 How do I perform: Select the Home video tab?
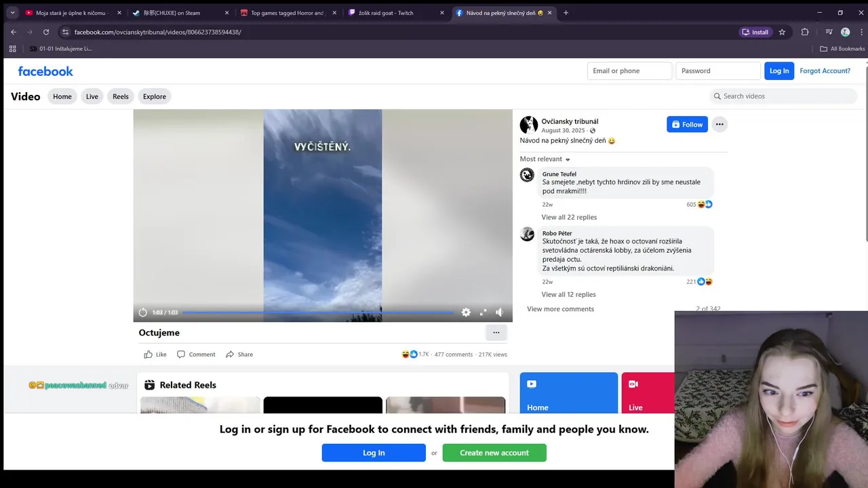point(62,96)
